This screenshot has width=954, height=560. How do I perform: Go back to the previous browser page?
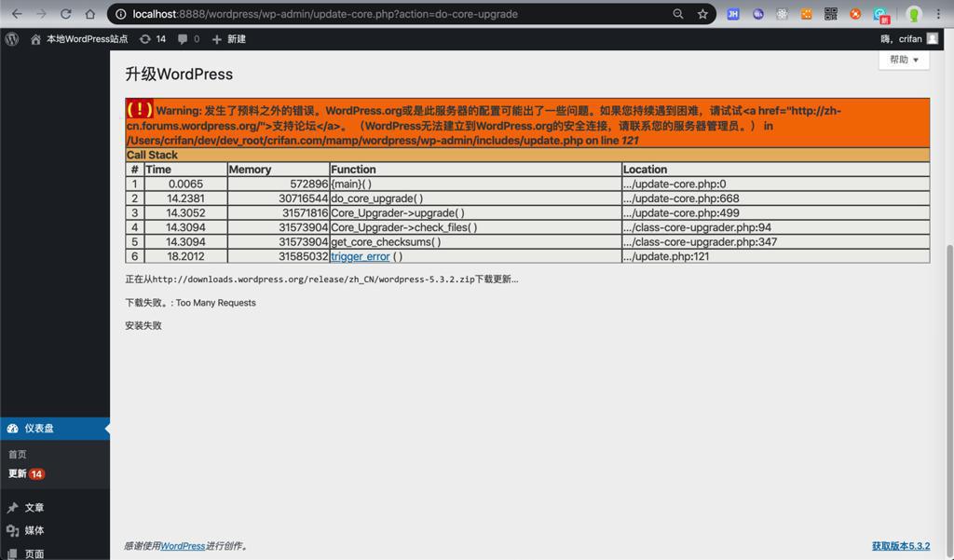pyautogui.click(x=17, y=14)
